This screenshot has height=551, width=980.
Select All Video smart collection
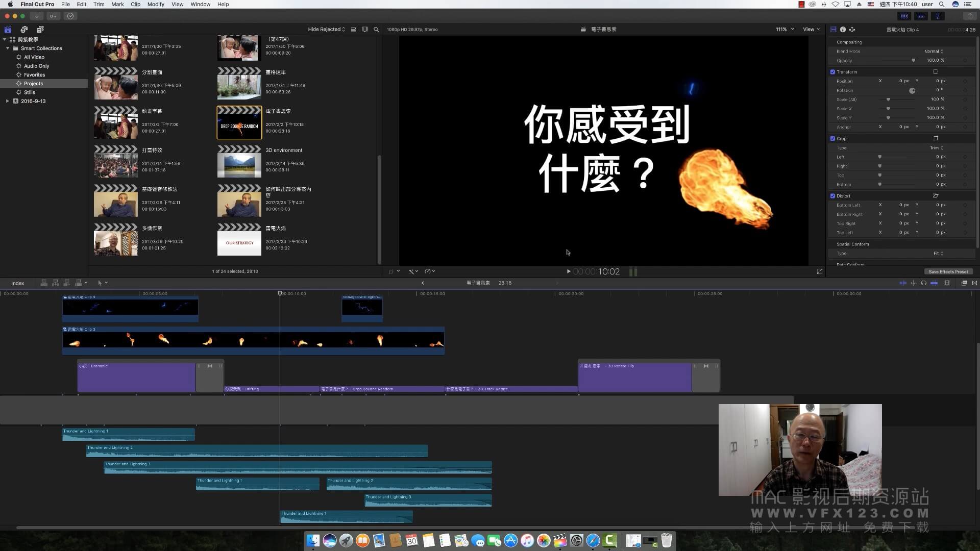click(x=34, y=57)
